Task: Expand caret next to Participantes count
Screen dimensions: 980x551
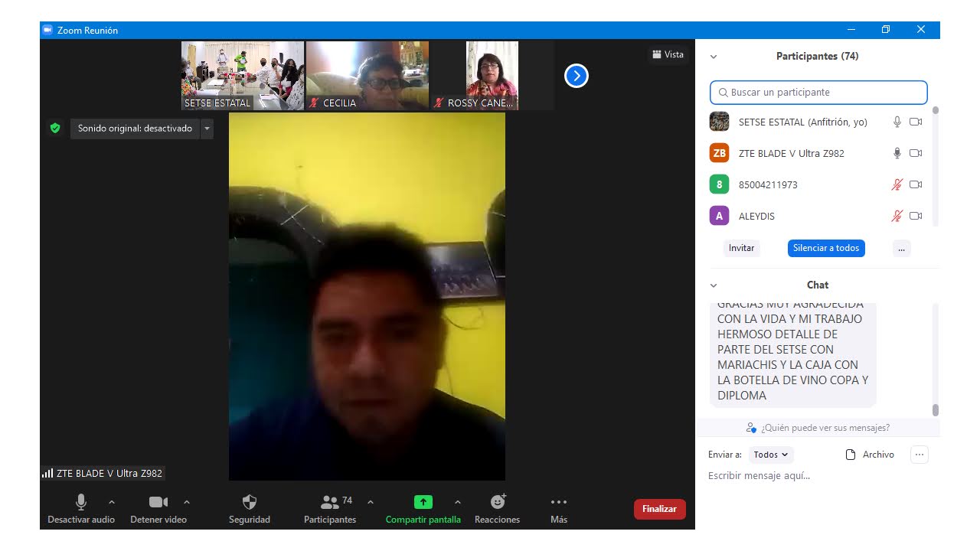Action: (x=371, y=502)
